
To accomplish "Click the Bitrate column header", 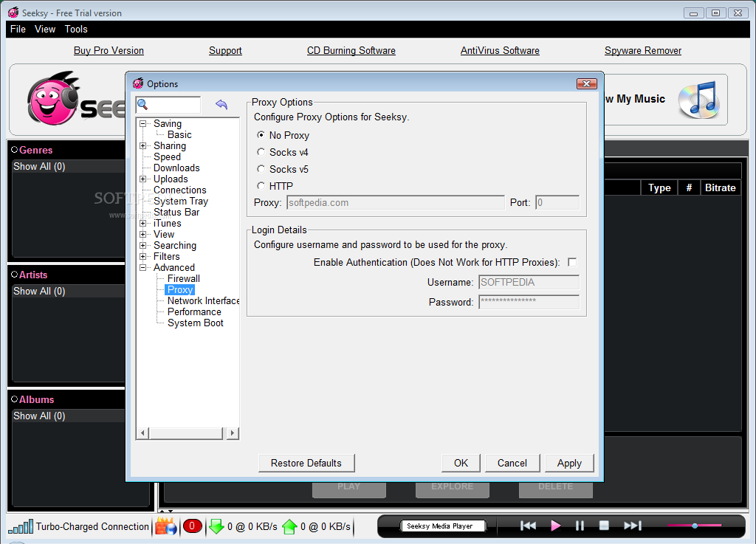I will coord(720,187).
